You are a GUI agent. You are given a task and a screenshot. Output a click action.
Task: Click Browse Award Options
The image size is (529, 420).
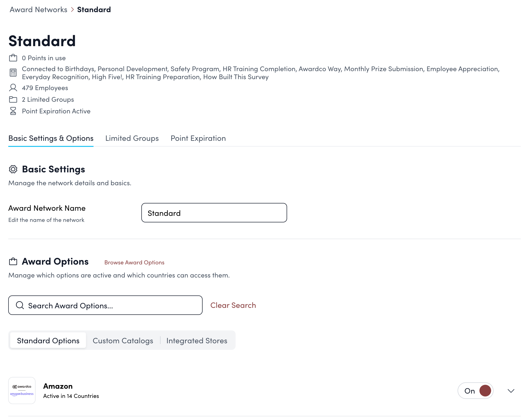point(134,262)
